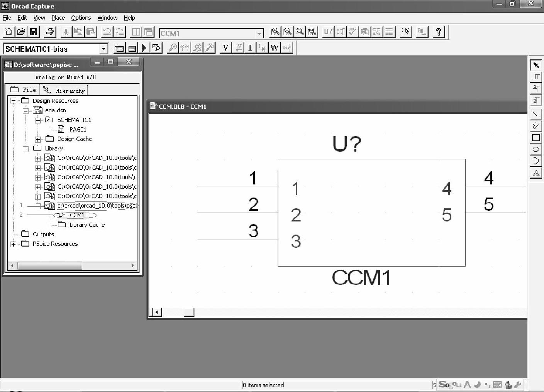Click the Edit Simulation Settings icon
The width and height of the screenshot is (544, 392).
(x=132, y=48)
